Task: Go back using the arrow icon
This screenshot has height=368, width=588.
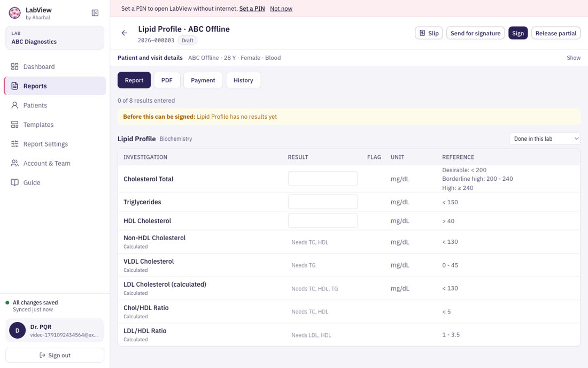Action: point(125,33)
